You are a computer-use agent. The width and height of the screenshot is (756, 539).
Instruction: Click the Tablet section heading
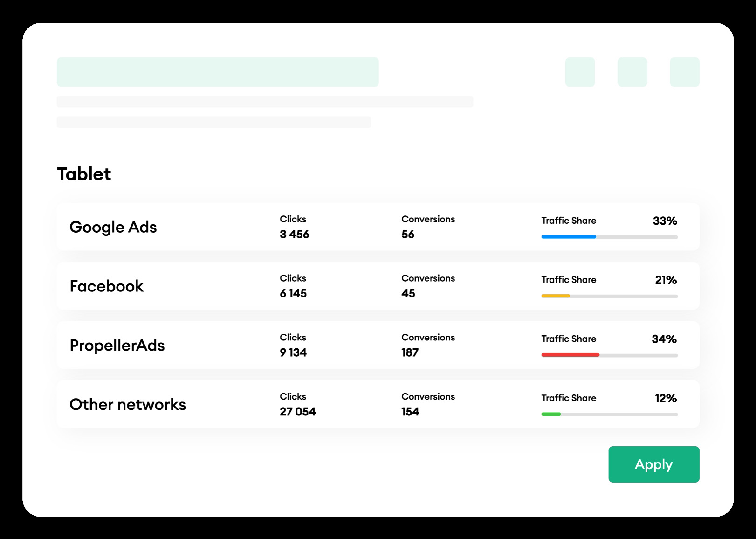[x=84, y=174]
